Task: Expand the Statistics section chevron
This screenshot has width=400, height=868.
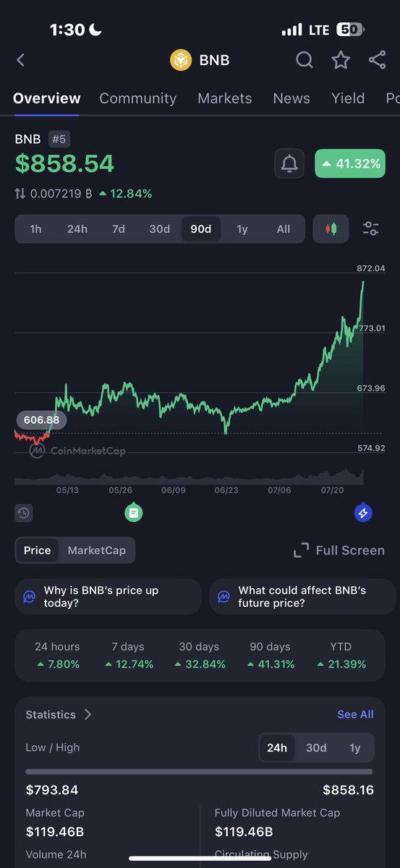Action: [x=88, y=715]
